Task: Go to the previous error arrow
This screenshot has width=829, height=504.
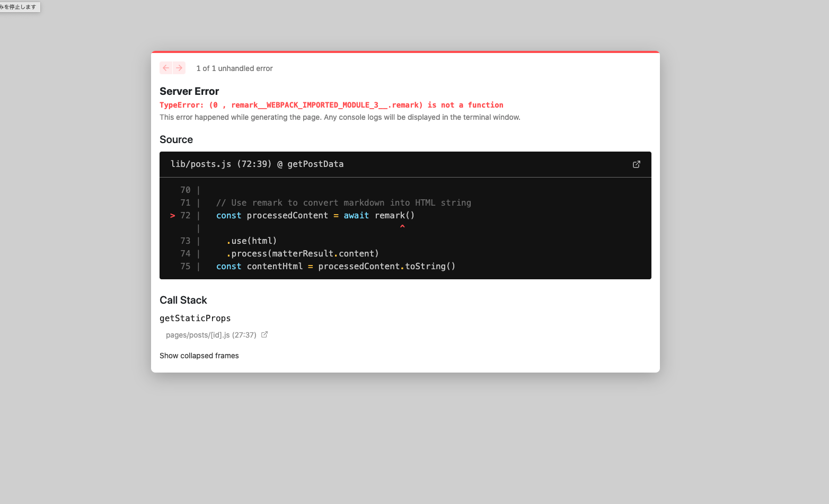Action: click(166, 68)
